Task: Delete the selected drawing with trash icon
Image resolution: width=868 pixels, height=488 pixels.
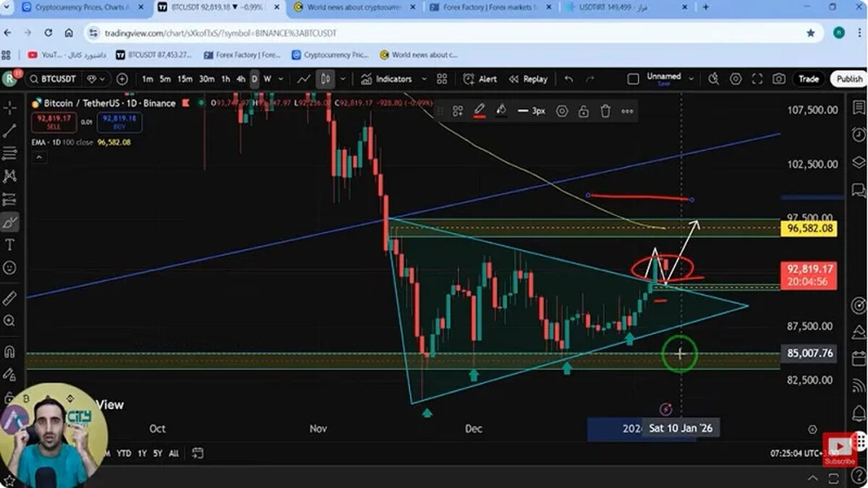Action: coord(605,111)
